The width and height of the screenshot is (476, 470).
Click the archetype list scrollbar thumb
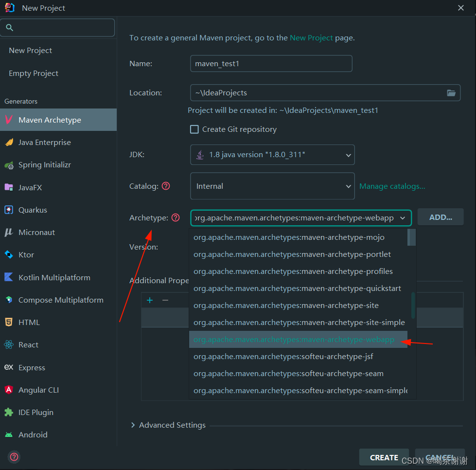pos(413,306)
